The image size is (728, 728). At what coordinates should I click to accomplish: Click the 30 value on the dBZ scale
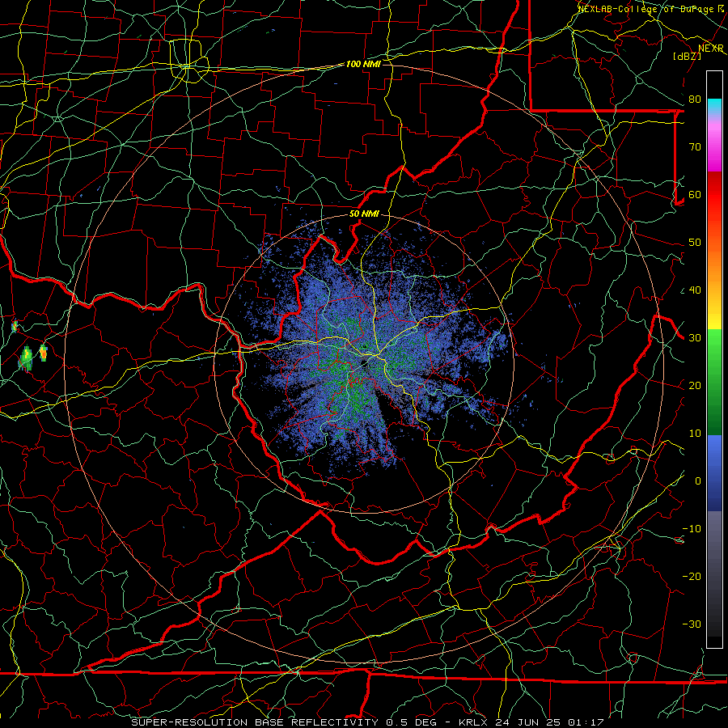click(x=695, y=338)
